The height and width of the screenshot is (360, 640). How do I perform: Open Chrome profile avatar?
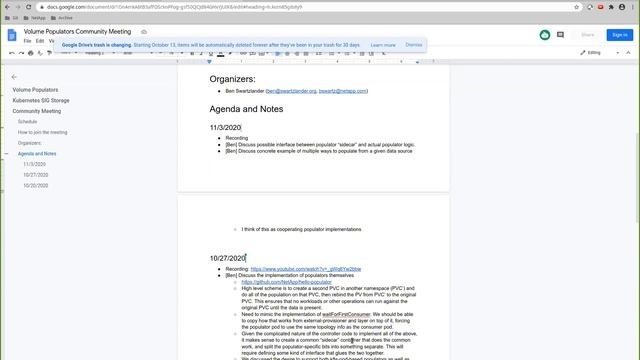tap(622, 7)
